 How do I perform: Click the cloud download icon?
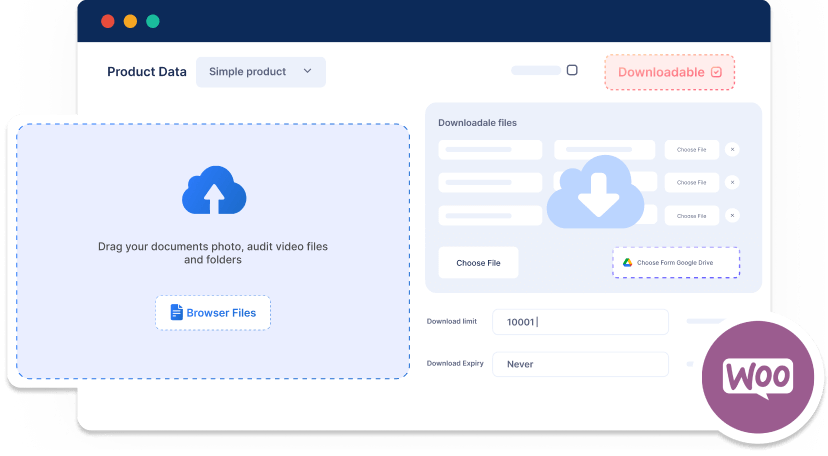pos(596,192)
